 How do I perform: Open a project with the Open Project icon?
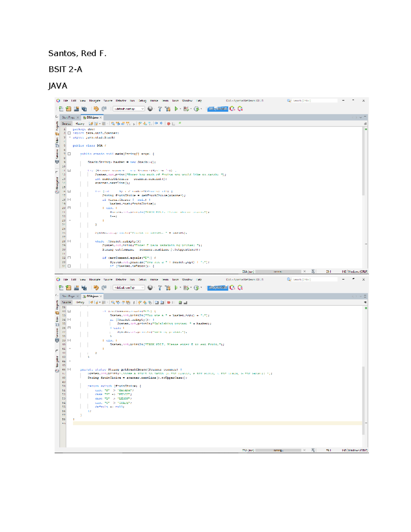(76, 109)
